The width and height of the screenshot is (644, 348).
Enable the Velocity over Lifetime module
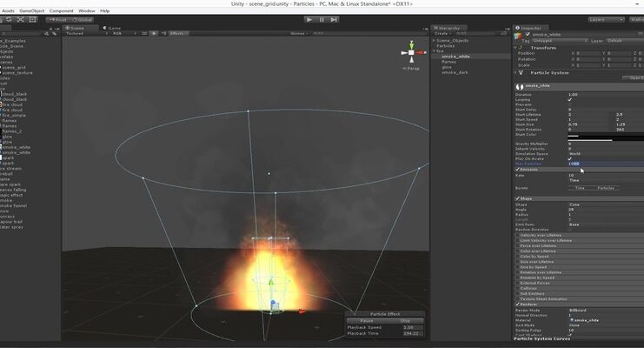(x=517, y=235)
